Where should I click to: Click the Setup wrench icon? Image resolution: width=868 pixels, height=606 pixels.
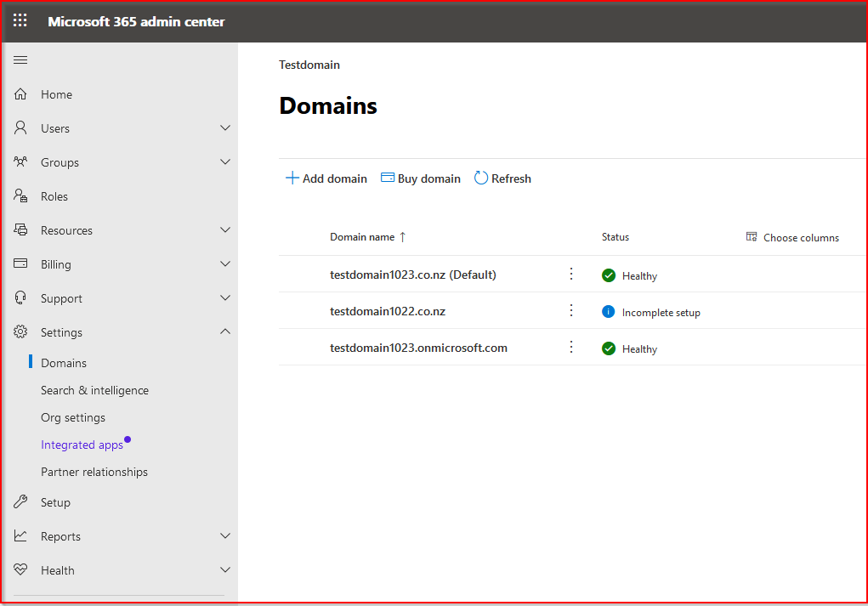[21, 502]
